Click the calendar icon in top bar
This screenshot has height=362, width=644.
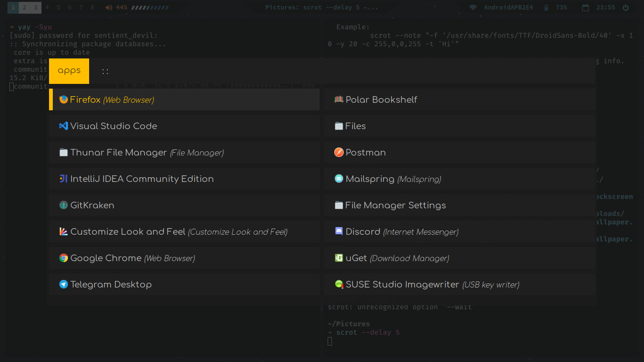point(586,8)
